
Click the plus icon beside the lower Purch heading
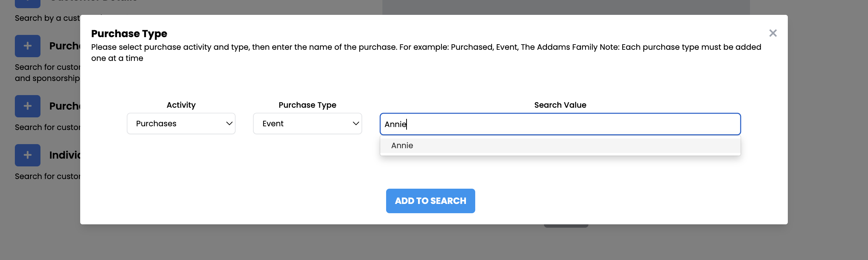[x=27, y=106]
